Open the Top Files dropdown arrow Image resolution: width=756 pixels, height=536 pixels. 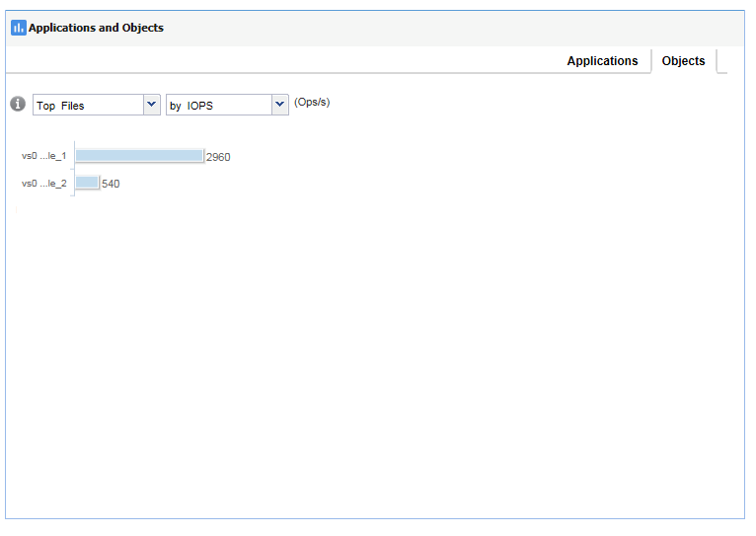coord(151,105)
